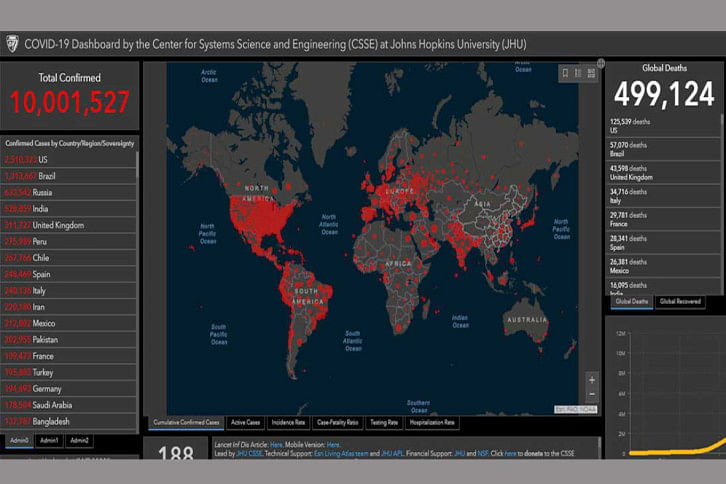
Task: Select France in confirmed cases list
Action: (69, 356)
